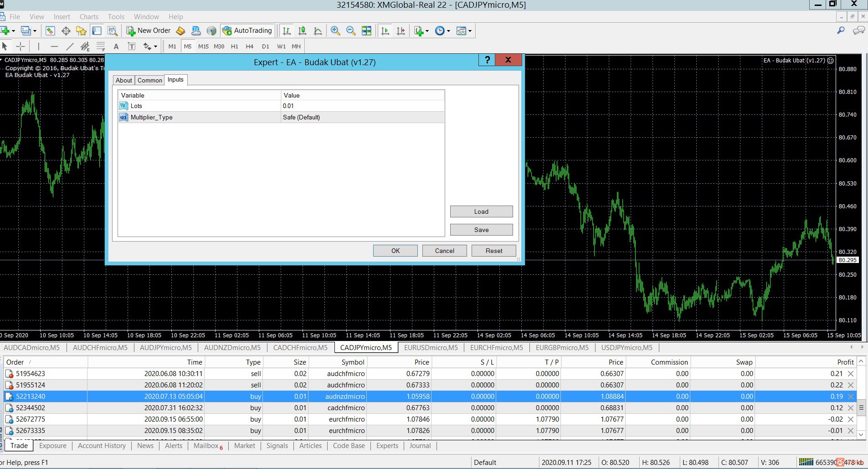Toggle chart Auto Scroll
This screenshot has height=469, width=868.
pos(385,31)
